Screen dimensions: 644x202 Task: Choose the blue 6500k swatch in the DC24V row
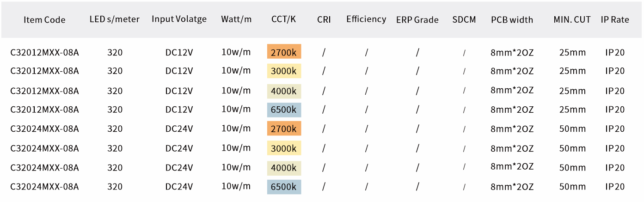pyautogui.click(x=284, y=187)
